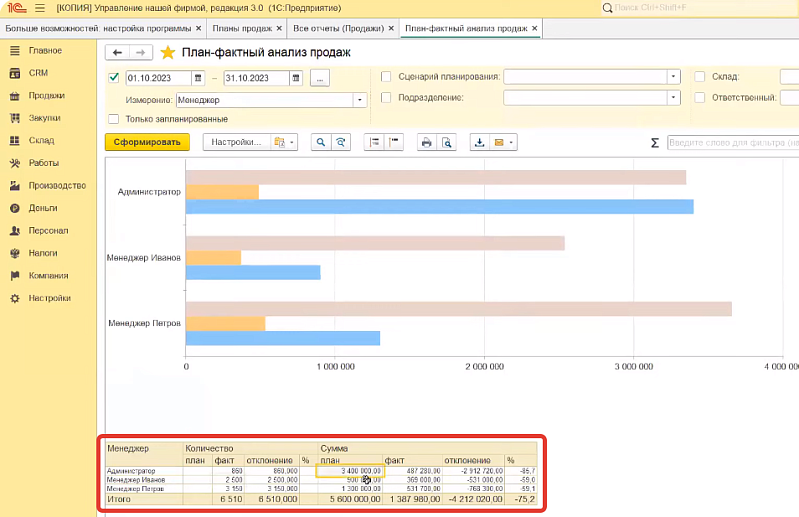
Task: Open report variants icon next to Настройки
Action: tap(279, 142)
